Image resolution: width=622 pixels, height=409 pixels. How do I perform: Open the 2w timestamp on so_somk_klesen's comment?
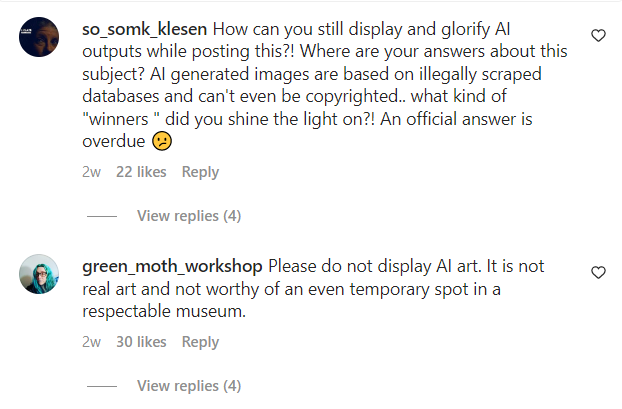(x=91, y=172)
